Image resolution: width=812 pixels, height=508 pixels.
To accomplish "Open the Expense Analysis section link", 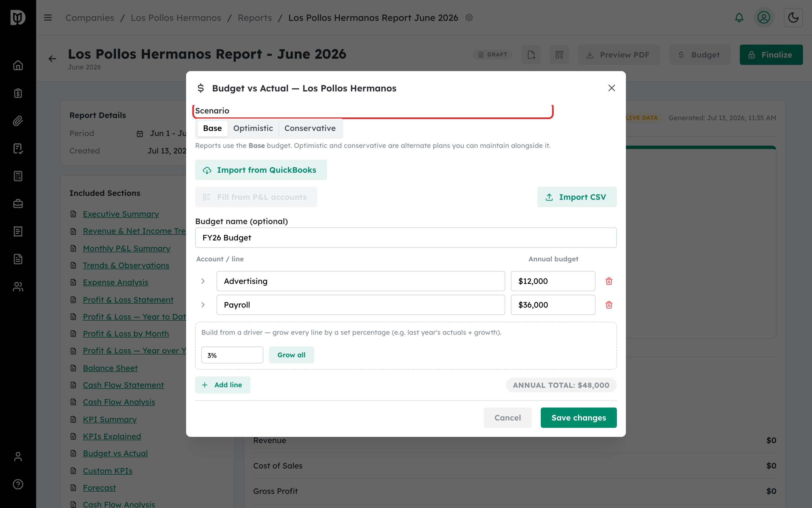I will click(x=115, y=283).
